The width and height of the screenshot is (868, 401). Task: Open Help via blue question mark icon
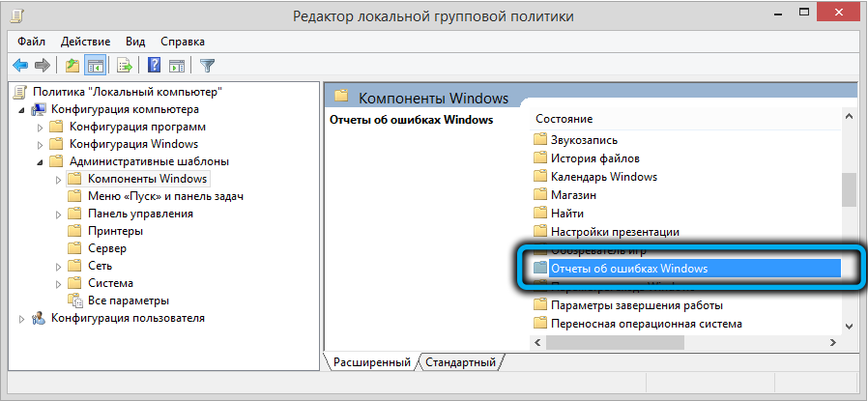[x=154, y=66]
